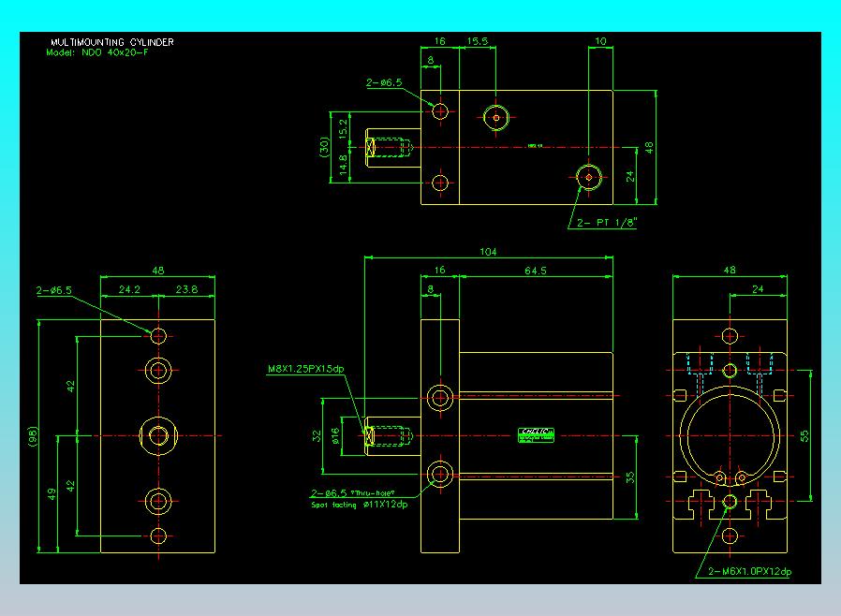841x616 pixels.
Task: Click the M8X1.25PX15dp thread callout
Action: pos(305,369)
